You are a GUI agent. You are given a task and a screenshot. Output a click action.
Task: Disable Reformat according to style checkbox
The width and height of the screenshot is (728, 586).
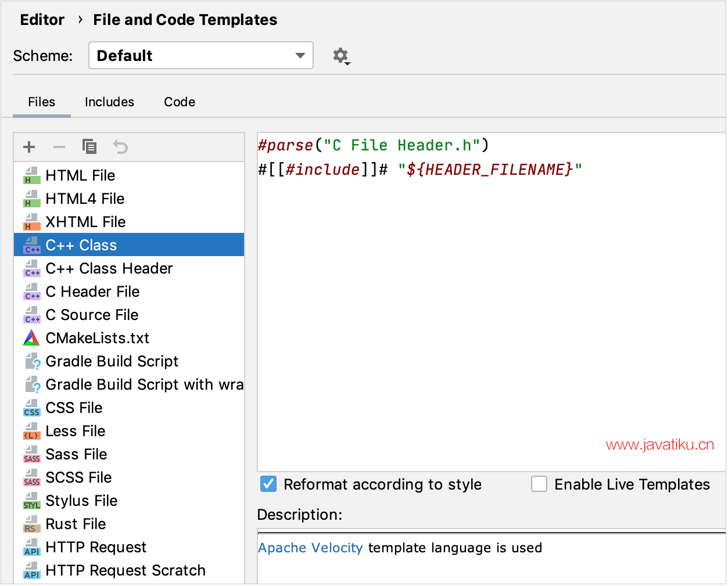(268, 484)
